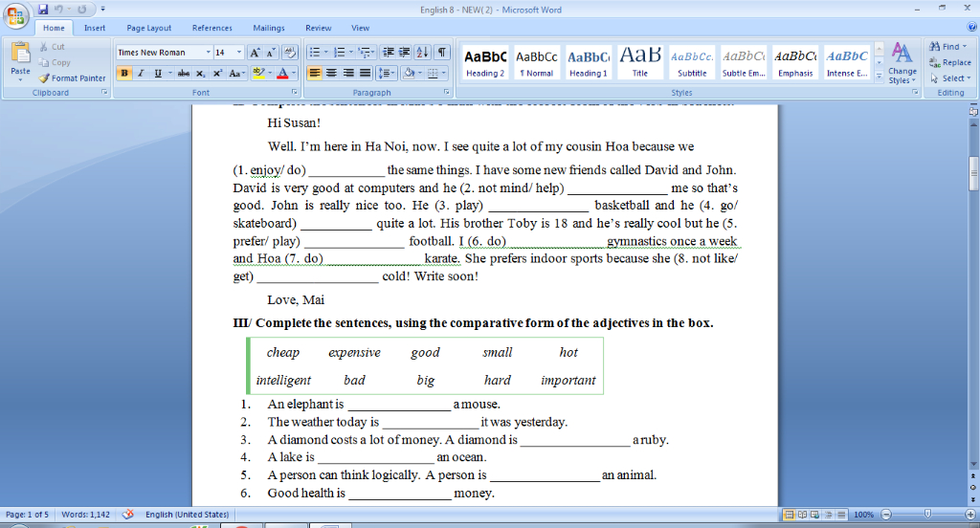This screenshot has height=528, width=980.
Task: Switch to Draft view
Action: click(x=841, y=515)
